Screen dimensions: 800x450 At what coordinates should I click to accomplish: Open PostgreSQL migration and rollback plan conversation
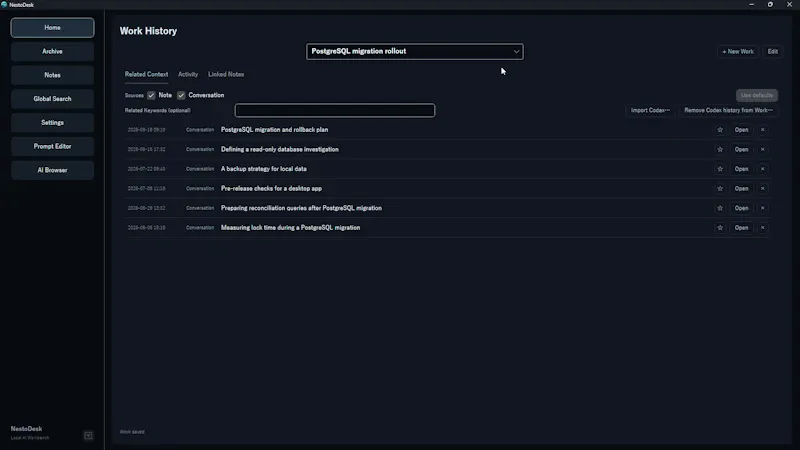pos(741,130)
